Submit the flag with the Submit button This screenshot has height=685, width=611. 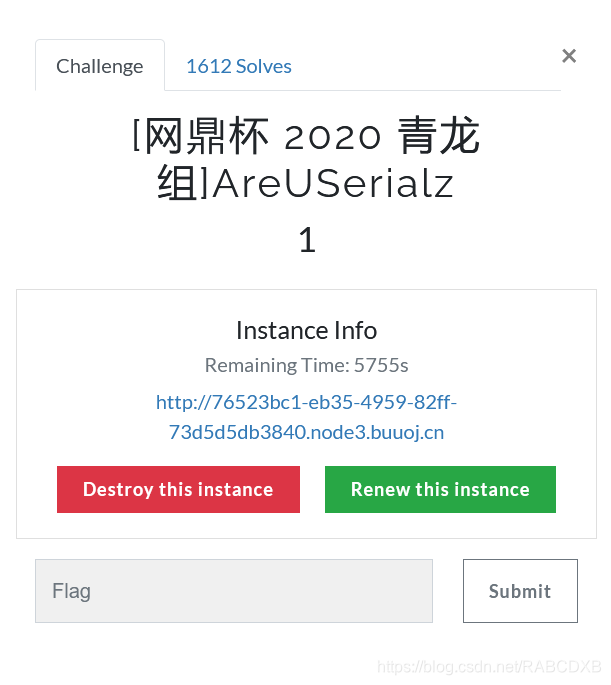[520, 591]
